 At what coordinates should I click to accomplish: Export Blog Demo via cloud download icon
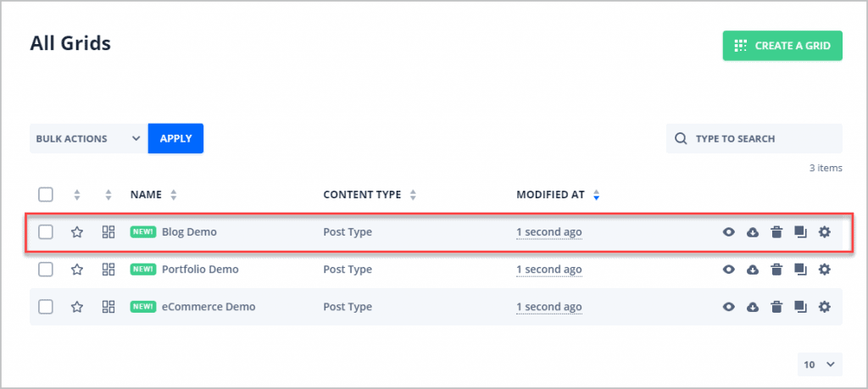click(x=752, y=232)
